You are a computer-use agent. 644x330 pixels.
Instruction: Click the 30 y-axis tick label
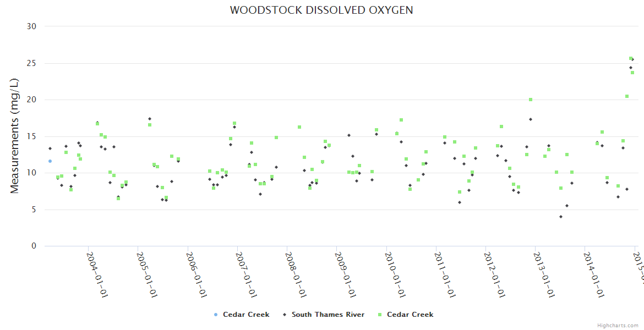[31, 26]
